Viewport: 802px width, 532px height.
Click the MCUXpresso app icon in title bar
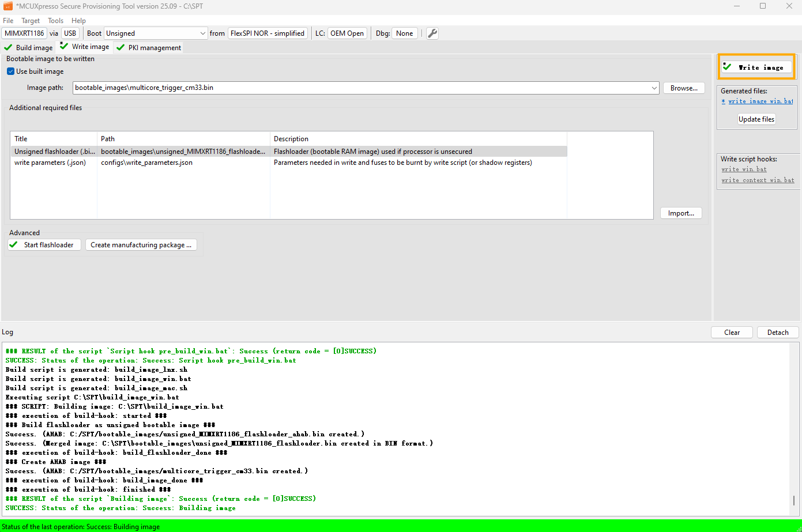[x=8, y=6]
